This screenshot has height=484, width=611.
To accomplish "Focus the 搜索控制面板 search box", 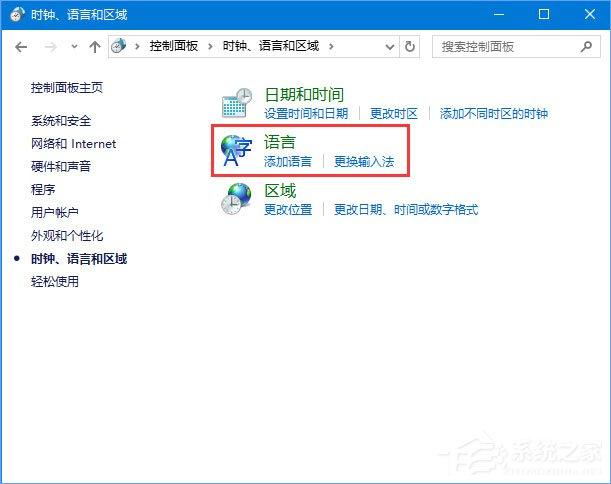I will coord(516,47).
